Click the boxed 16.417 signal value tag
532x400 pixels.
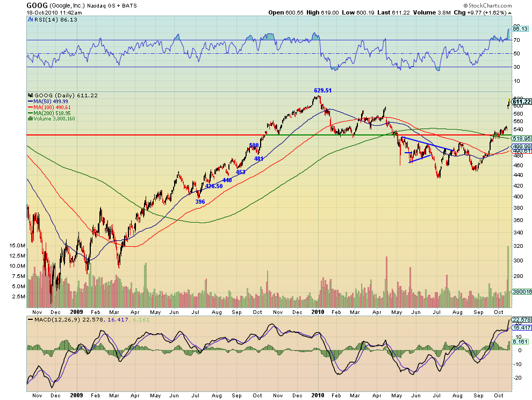click(522, 327)
